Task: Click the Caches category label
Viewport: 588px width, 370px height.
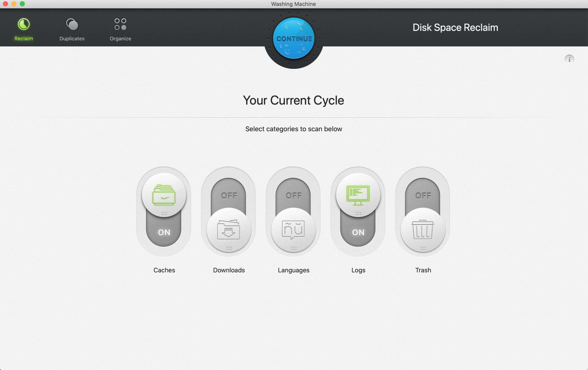Action: [x=164, y=270]
